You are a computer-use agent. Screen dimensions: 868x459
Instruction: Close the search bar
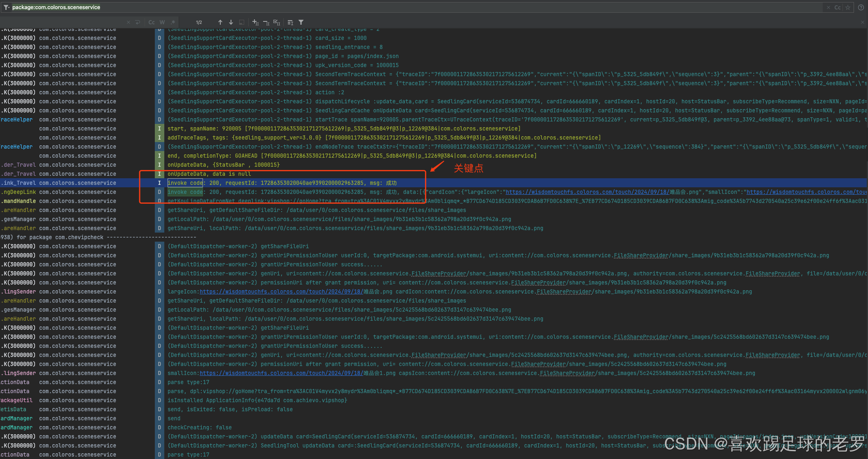(x=863, y=22)
